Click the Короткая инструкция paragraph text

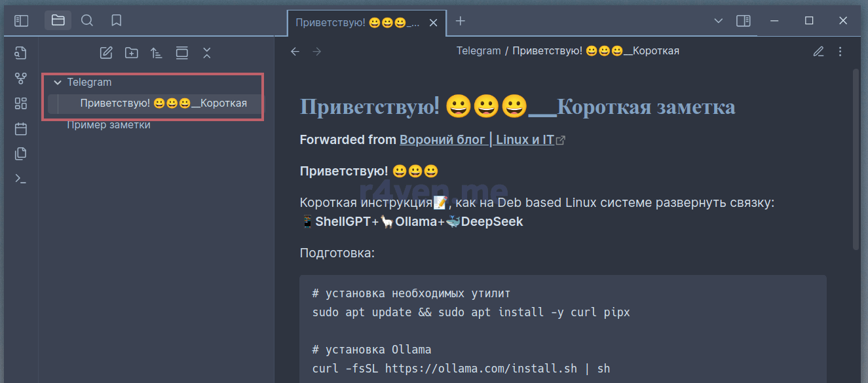537,203
